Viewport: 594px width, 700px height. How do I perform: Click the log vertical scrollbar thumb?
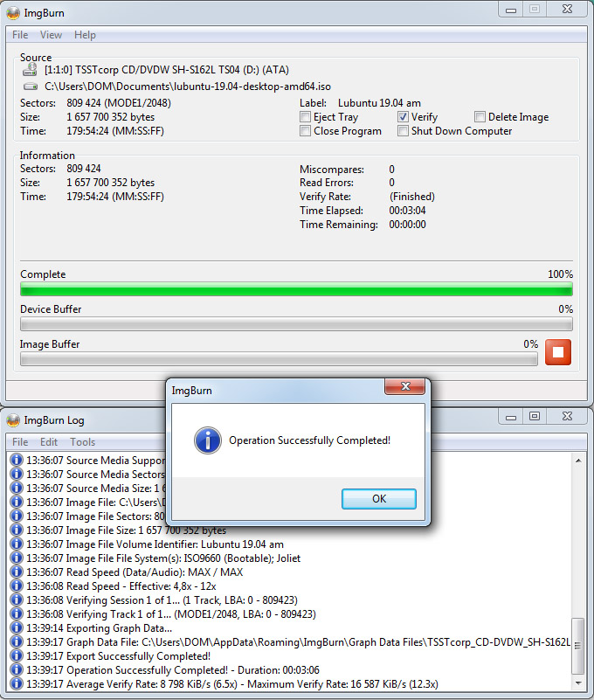click(578, 646)
